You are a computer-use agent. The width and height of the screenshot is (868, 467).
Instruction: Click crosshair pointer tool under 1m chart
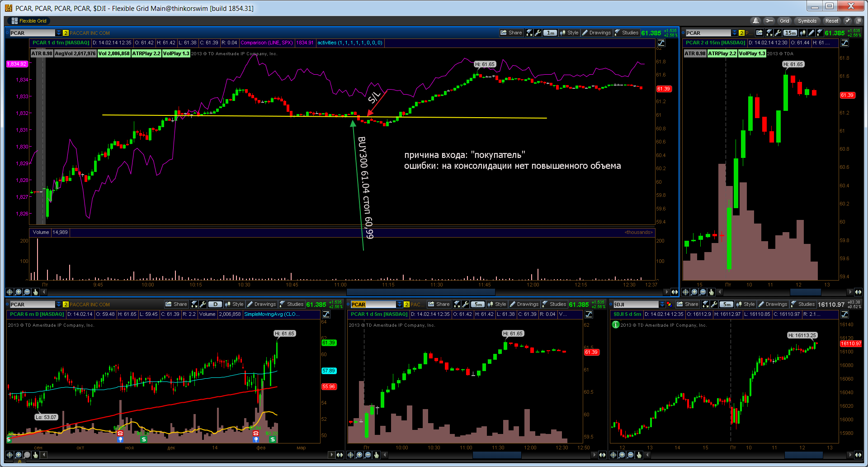[x=9, y=292]
